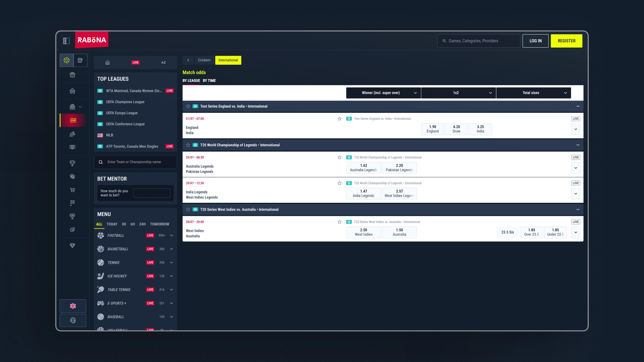Open the live betting sidebar icon
This screenshot has height=362, width=644.
pyautogui.click(x=73, y=120)
